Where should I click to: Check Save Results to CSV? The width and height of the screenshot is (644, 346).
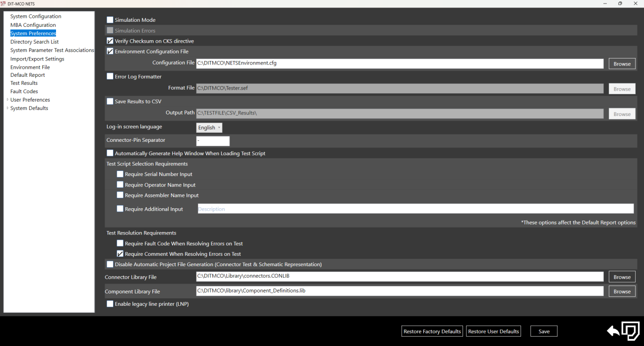click(x=110, y=101)
